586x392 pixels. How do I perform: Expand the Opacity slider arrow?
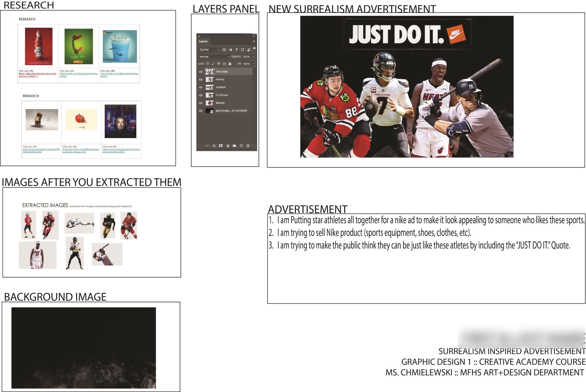click(253, 57)
